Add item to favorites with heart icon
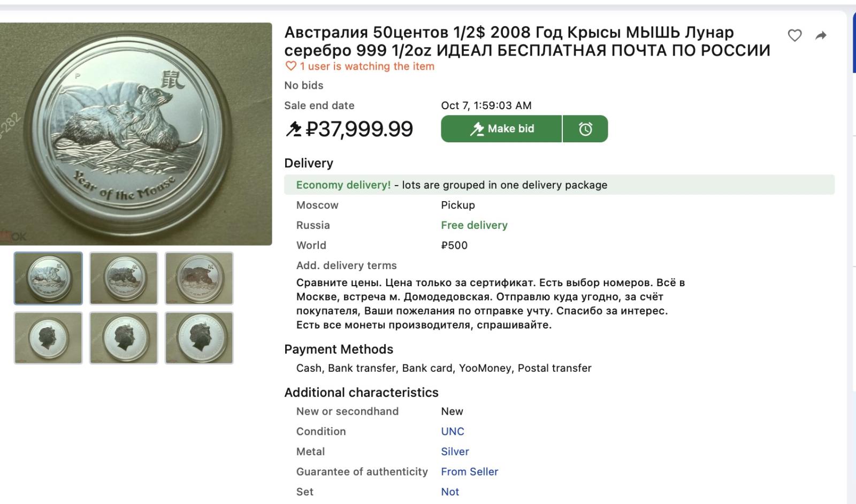 point(794,36)
